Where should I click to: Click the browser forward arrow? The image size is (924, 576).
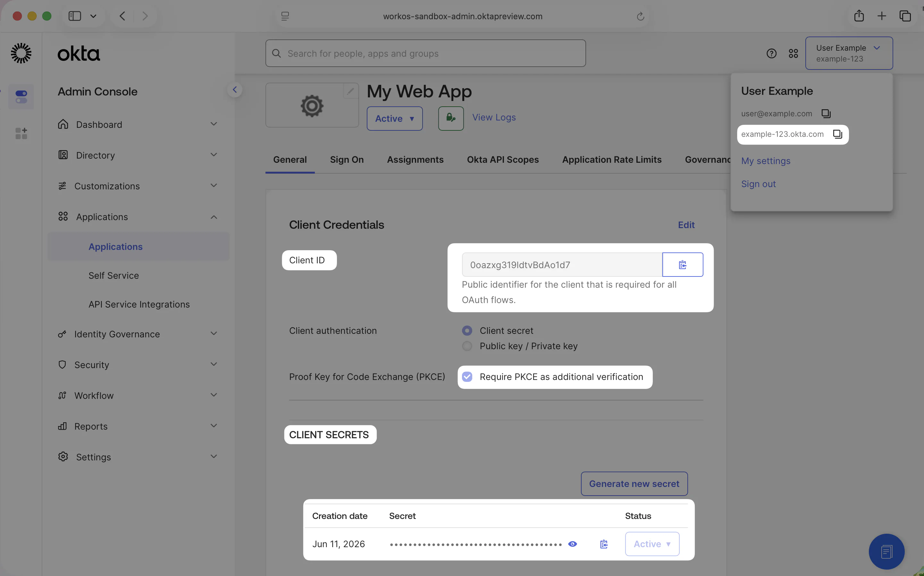tap(145, 16)
